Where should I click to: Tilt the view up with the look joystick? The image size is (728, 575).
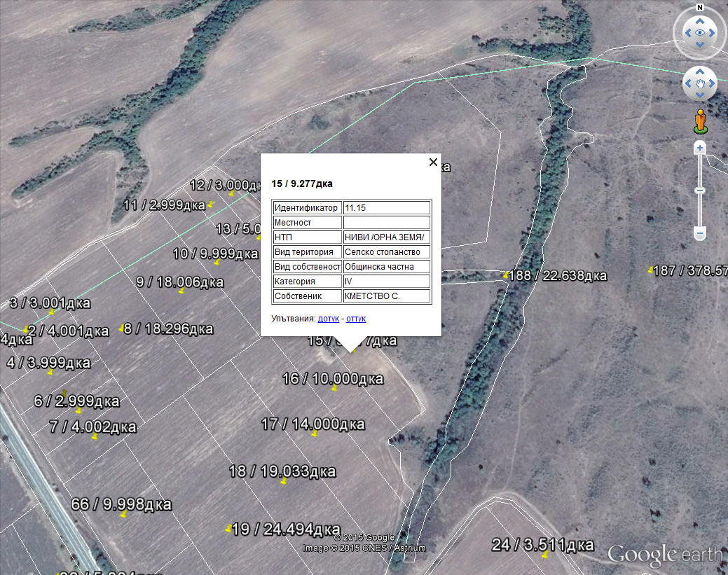click(699, 20)
